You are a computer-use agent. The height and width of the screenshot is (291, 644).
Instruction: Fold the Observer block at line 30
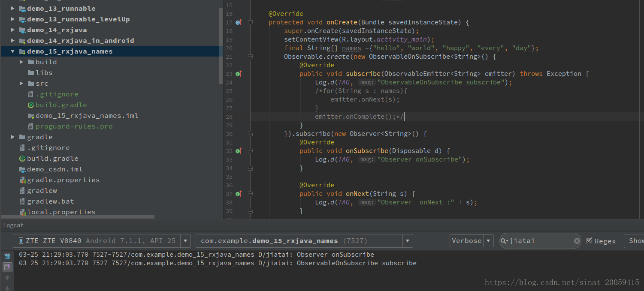tap(251, 134)
